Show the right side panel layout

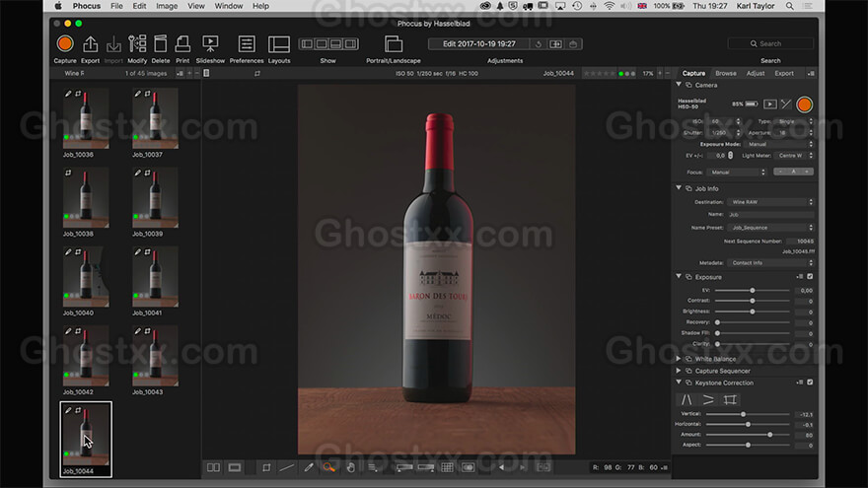[x=350, y=43]
